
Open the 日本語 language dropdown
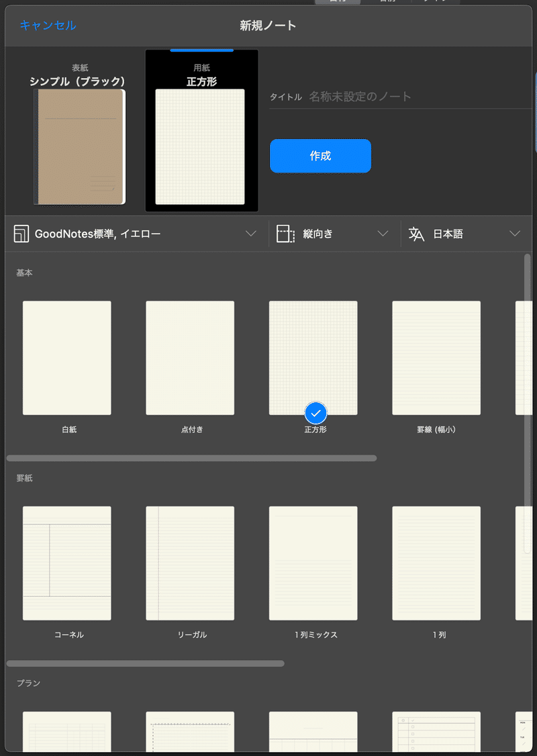click(466, 234)
